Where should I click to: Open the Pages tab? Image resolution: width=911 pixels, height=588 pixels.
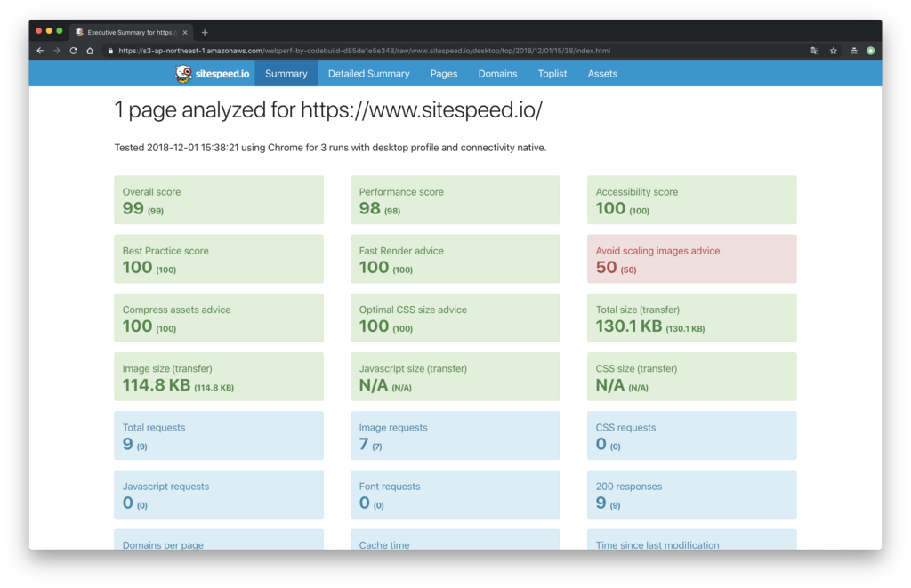444,74
